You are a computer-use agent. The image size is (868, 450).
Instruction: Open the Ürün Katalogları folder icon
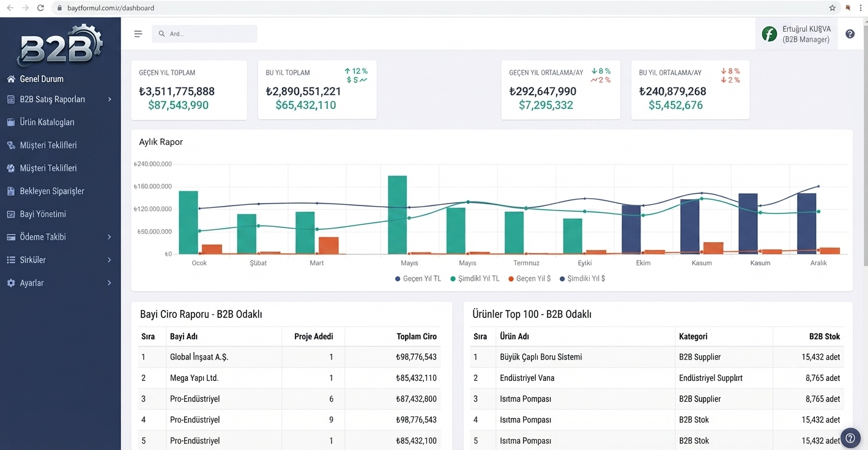tap(11, 122)
